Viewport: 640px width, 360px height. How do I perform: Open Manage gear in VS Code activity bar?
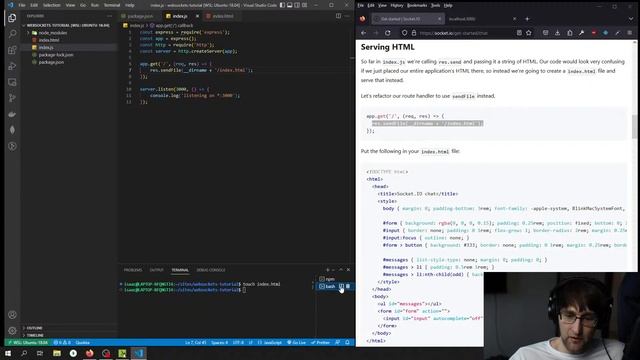click(x=12, y=331)
